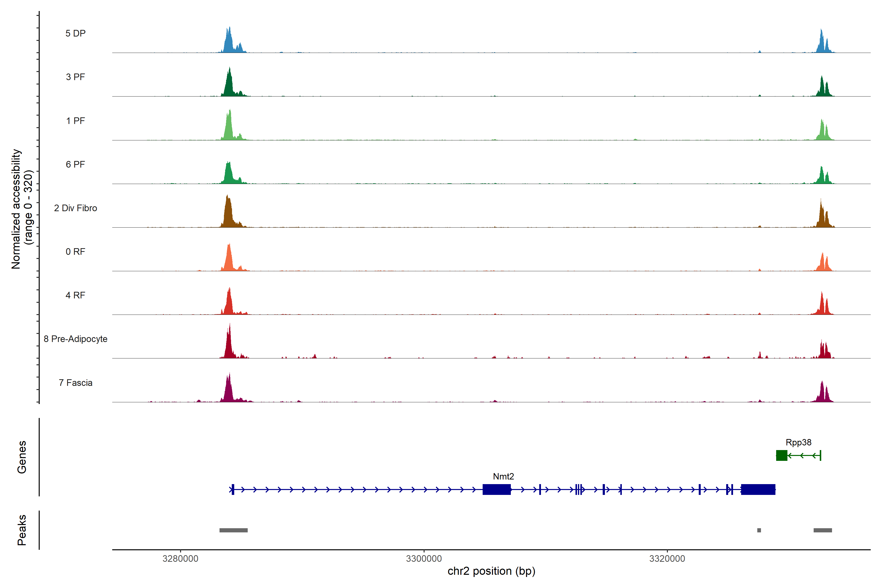Click the 3280000 axis tick label

[x=180, y=558]
